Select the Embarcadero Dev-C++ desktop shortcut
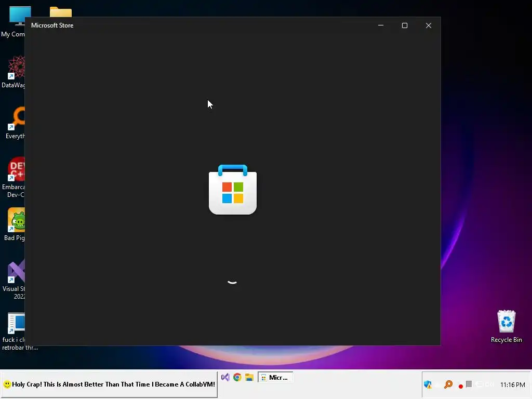 (14, 178)
